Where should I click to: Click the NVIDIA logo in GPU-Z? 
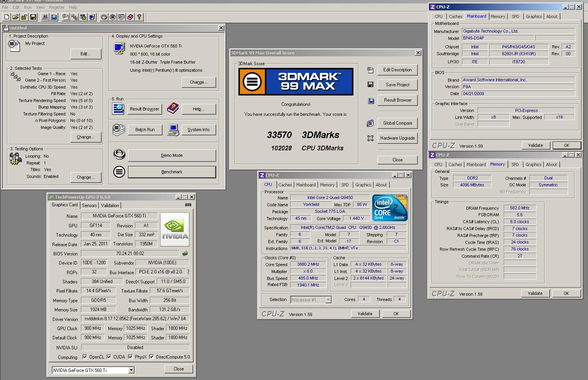(x=175, y=229)
